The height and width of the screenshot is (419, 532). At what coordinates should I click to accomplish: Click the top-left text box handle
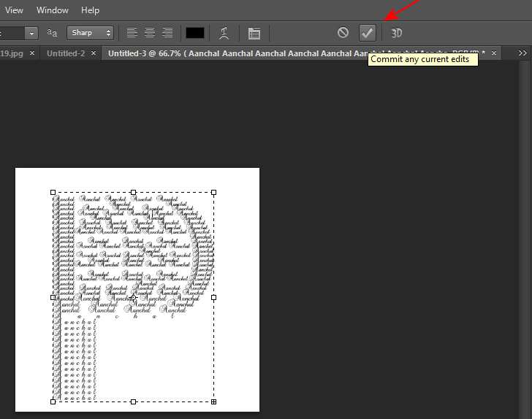tap(53, 193)
